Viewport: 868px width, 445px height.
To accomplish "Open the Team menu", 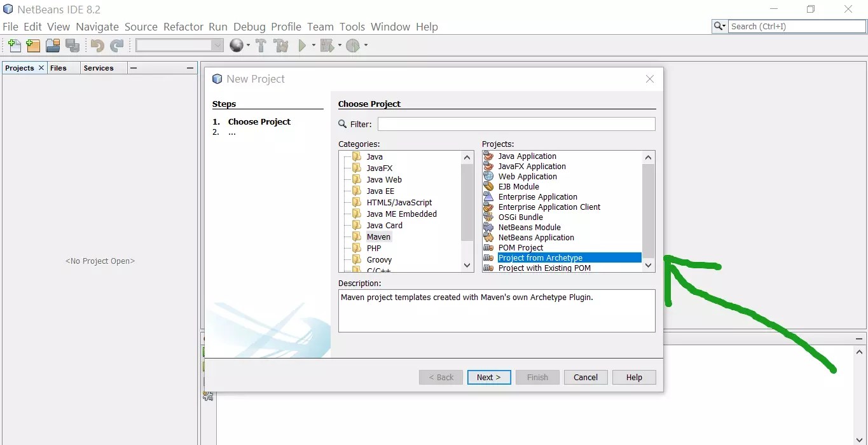I will tap(320, 27).
